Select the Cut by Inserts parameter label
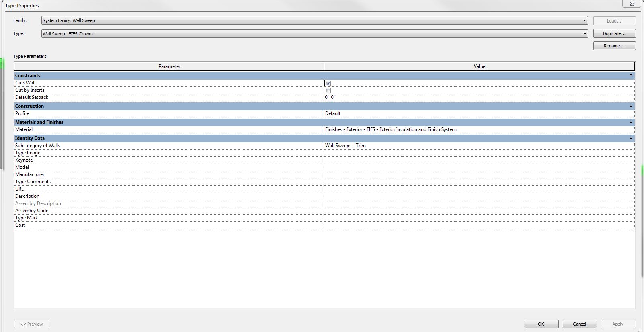The image size is (644, 332). coord(30,90)
